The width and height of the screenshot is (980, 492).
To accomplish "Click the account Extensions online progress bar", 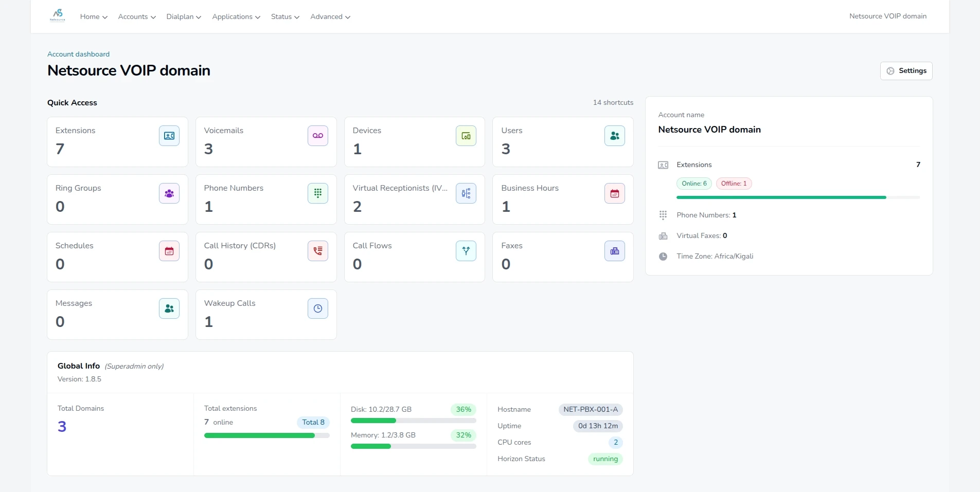I will point(798,197).
